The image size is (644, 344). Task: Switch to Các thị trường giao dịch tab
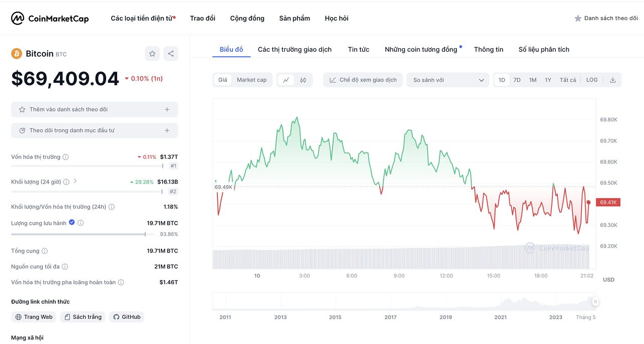295,49
